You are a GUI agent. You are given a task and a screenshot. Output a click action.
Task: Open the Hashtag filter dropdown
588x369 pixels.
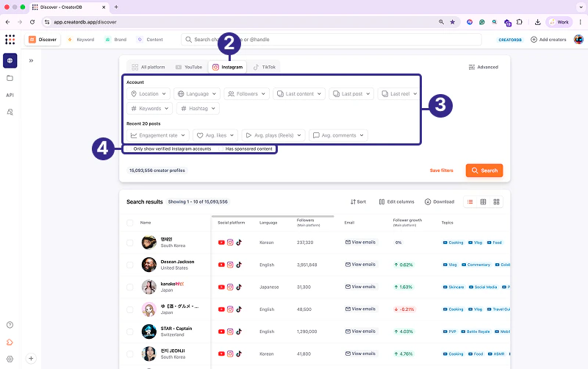[x=198, y=108]
